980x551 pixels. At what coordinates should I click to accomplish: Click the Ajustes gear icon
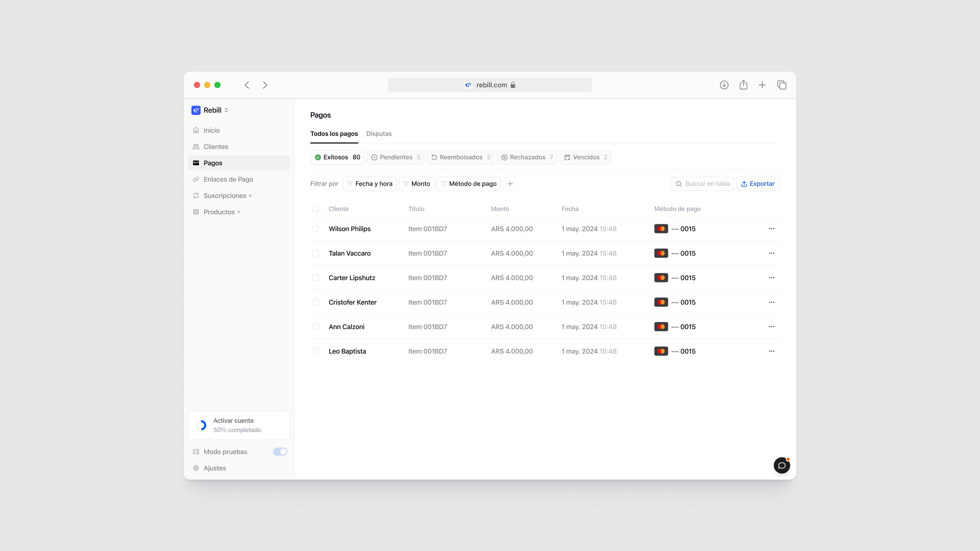(x=196, y=468)
